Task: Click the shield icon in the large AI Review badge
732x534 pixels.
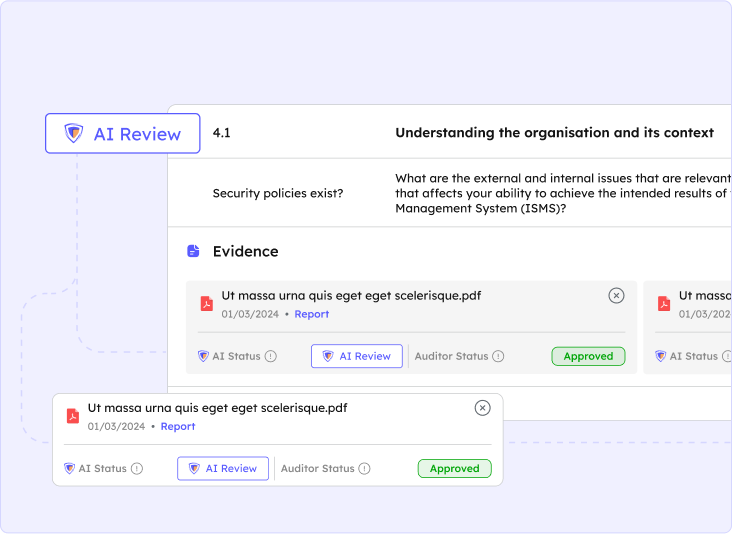Action: pyautogui.click(x=74, y=134)
